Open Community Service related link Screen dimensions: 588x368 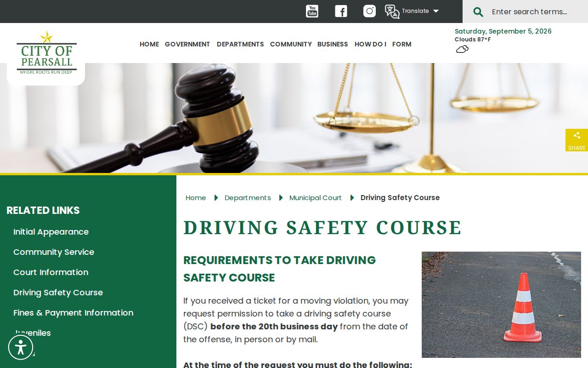[x=54, y=252]
